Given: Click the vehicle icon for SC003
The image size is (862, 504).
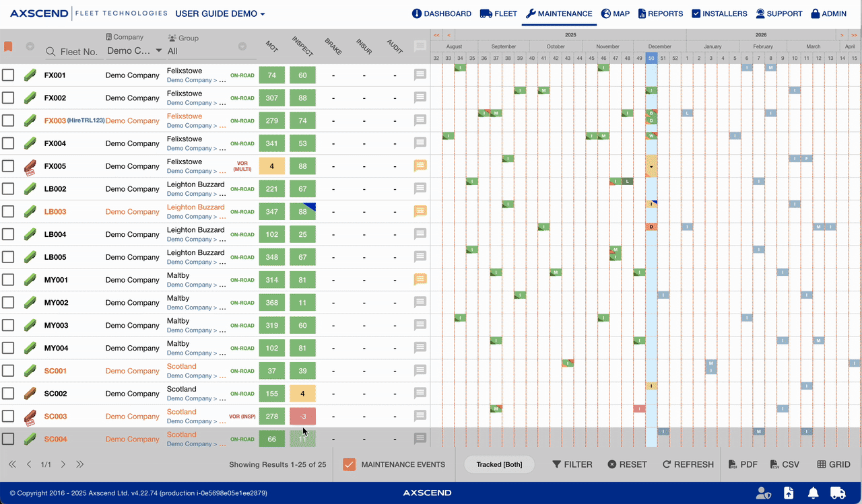Looking at the screenshot, I should [30, 417].
